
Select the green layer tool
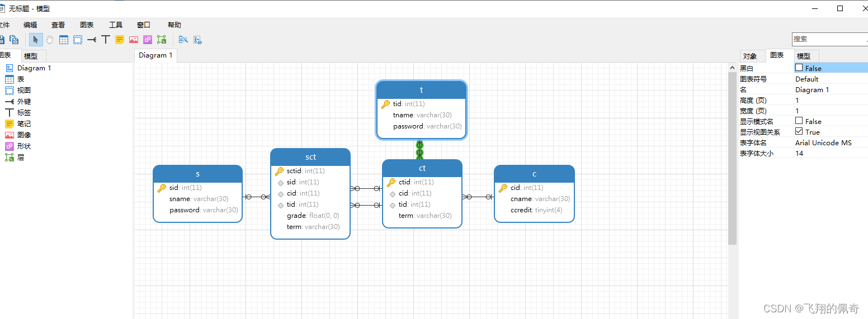point(162,40)
